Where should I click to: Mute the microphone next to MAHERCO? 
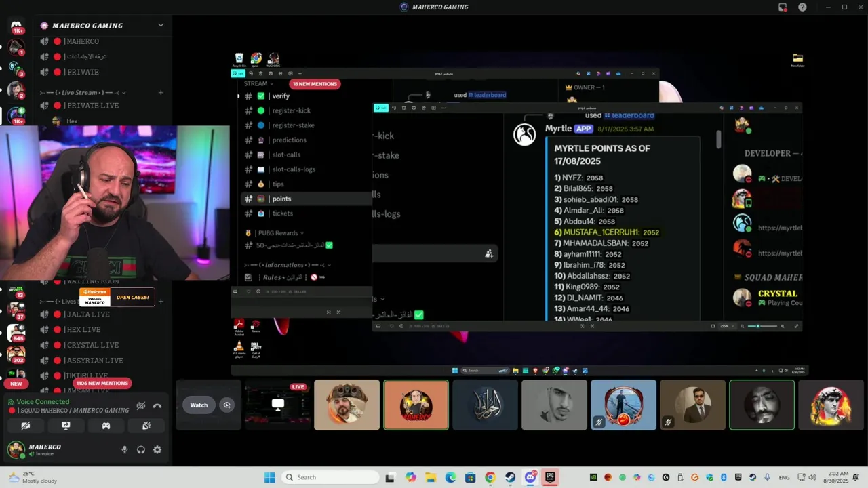coord(124,449)
